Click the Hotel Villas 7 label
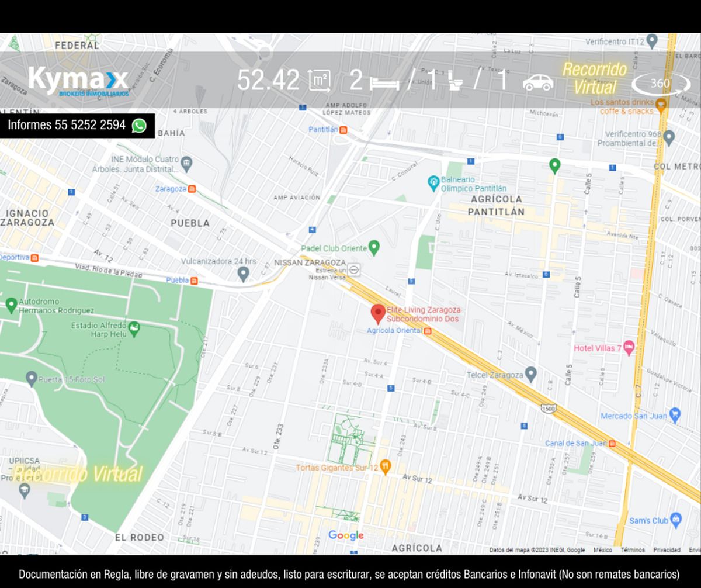The height and width of the screenshot is (588, 701). (597, 348)
